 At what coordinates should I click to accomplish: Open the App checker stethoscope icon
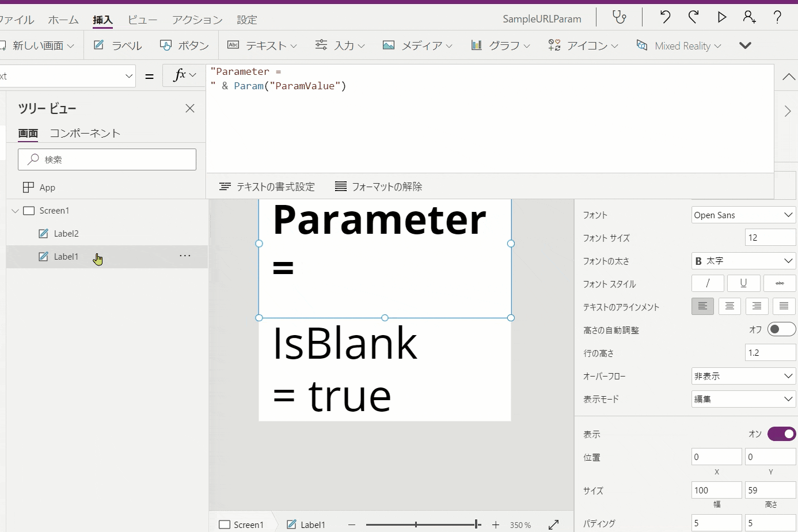pos(620,17)
